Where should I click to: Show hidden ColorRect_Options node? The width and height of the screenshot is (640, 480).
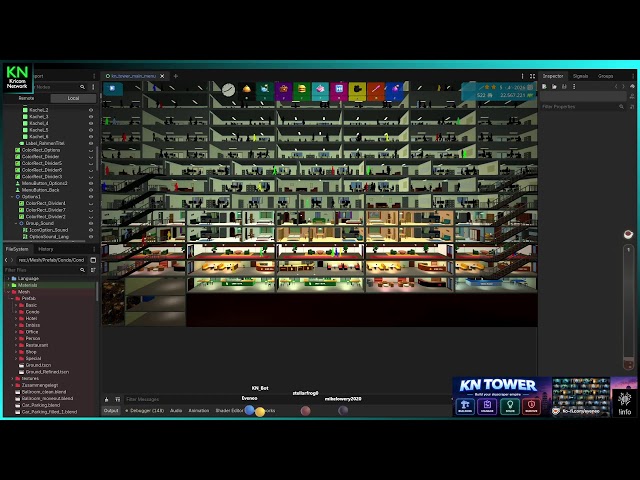91,150
